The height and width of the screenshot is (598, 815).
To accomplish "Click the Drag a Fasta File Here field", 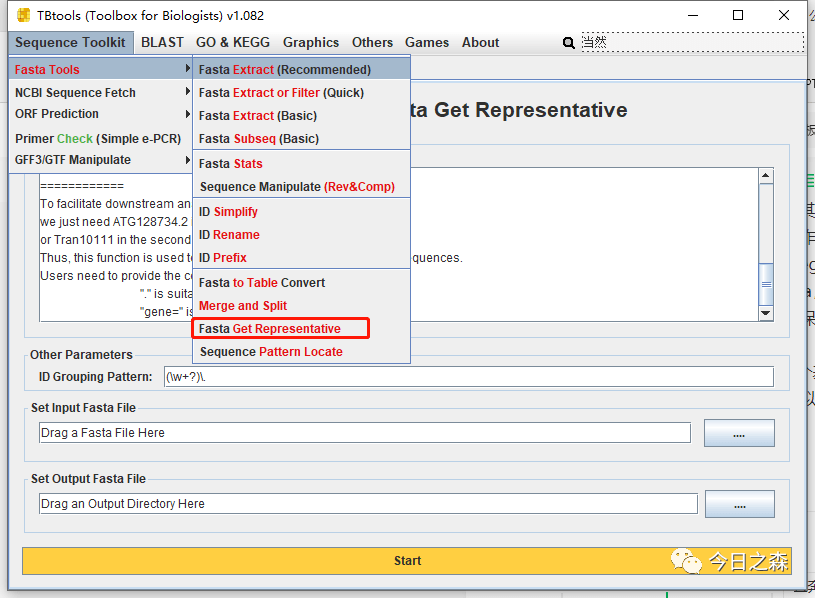I will pyautogui.click(x=365, y=433).
